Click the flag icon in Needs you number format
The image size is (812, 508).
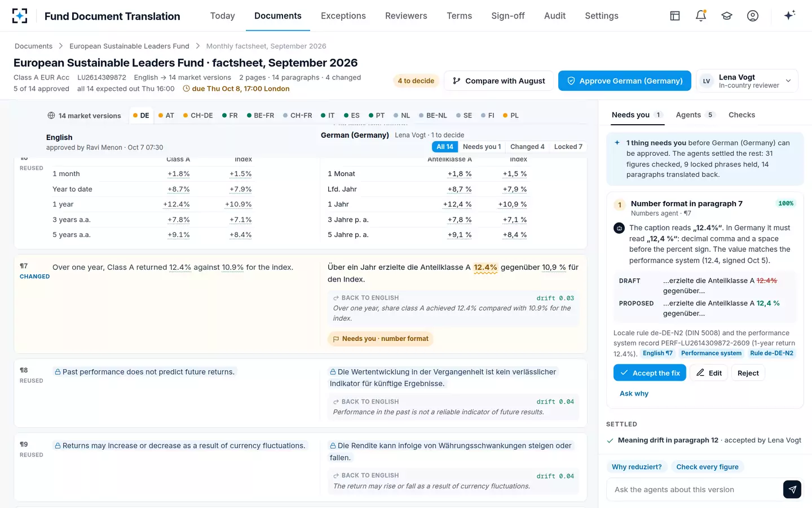(336, 339)
